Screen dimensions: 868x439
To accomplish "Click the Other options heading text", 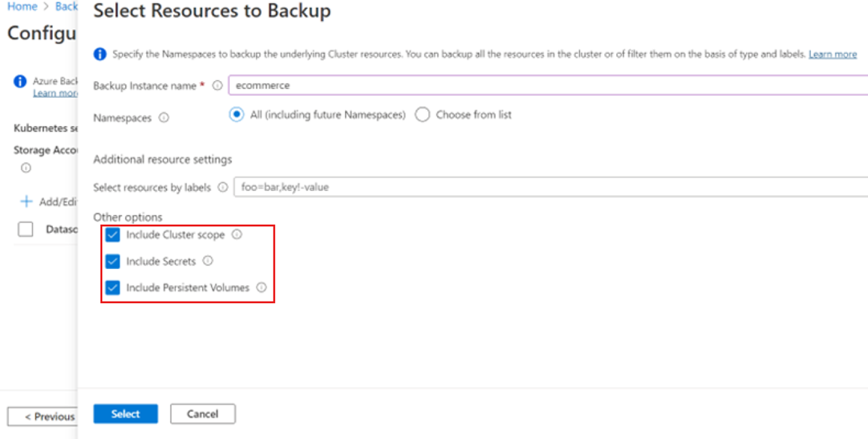I will point(128,217).
